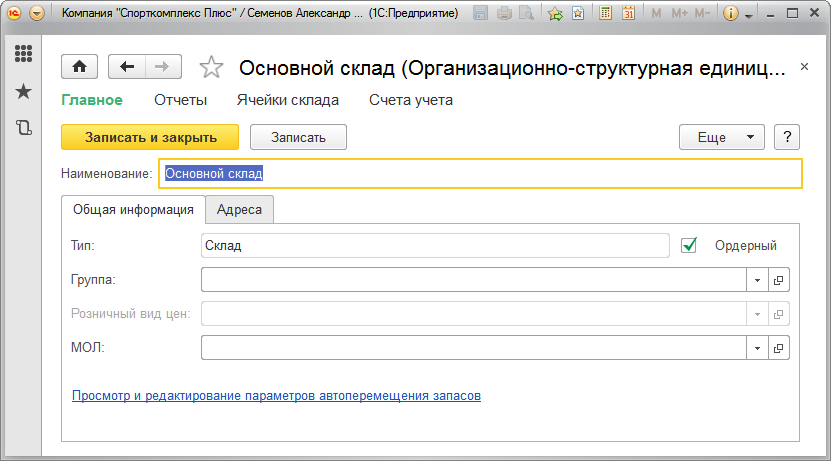This screenshot has height=461, width=831.
Task: Open the МОЛ field selection form
Action: click(x=779, y=348)
